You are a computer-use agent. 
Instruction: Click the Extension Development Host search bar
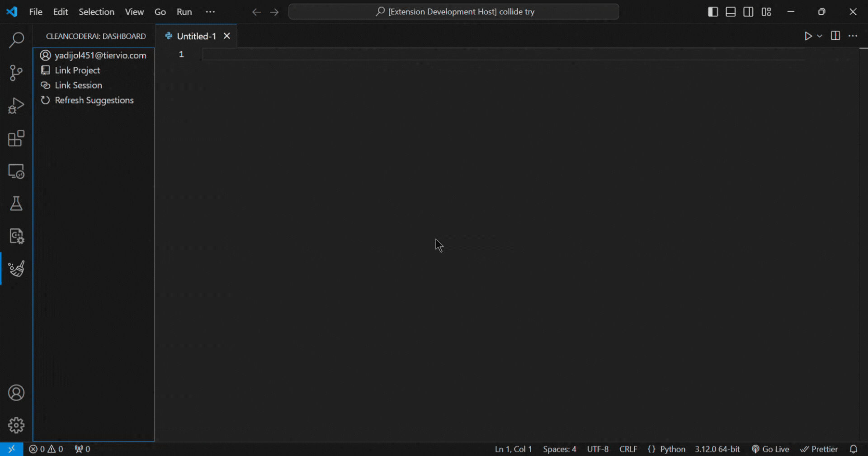(453, 12)
